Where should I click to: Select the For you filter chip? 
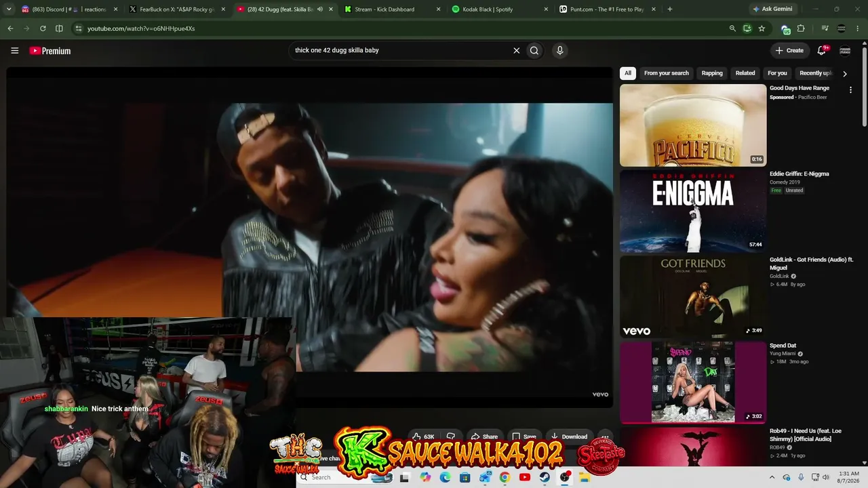tap(777, 73)
